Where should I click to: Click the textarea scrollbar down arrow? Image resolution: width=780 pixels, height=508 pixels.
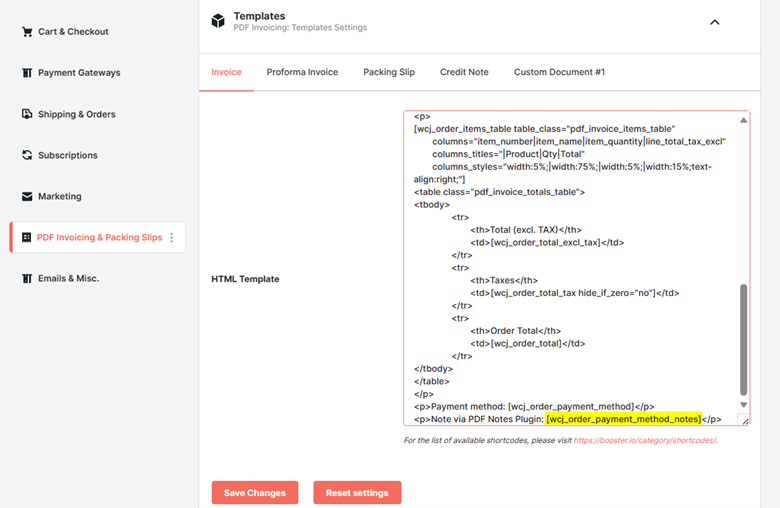[x=743, y=405]
